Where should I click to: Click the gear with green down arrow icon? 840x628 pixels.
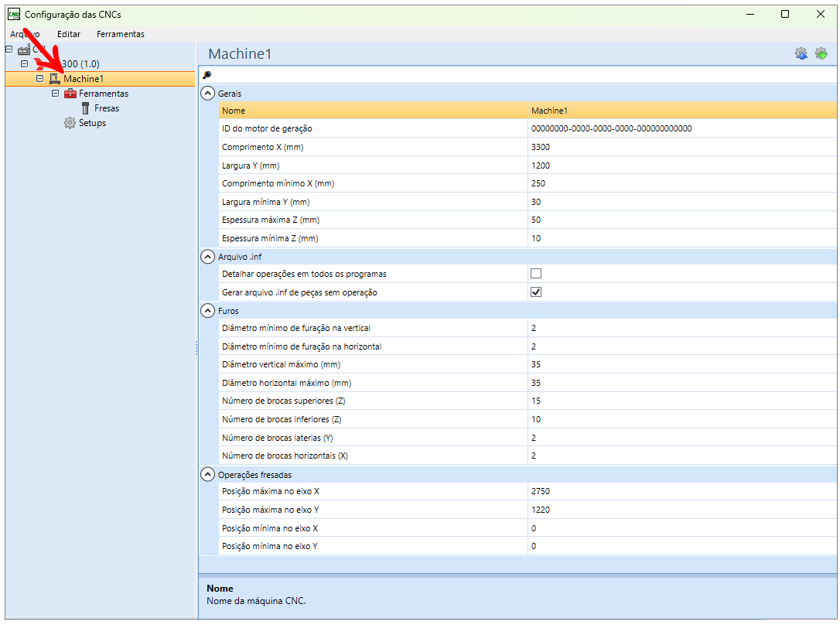[x=821, y=53]
